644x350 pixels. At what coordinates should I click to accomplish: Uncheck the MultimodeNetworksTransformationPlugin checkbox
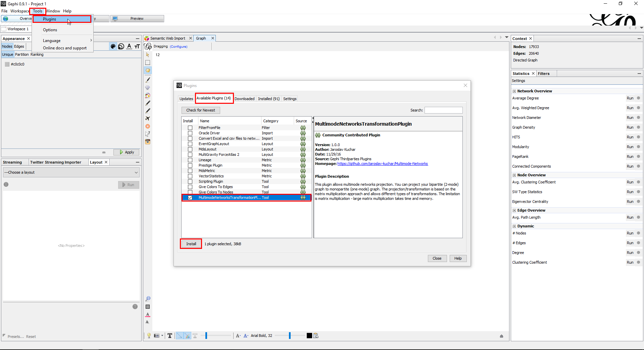(x=190, y=198)
